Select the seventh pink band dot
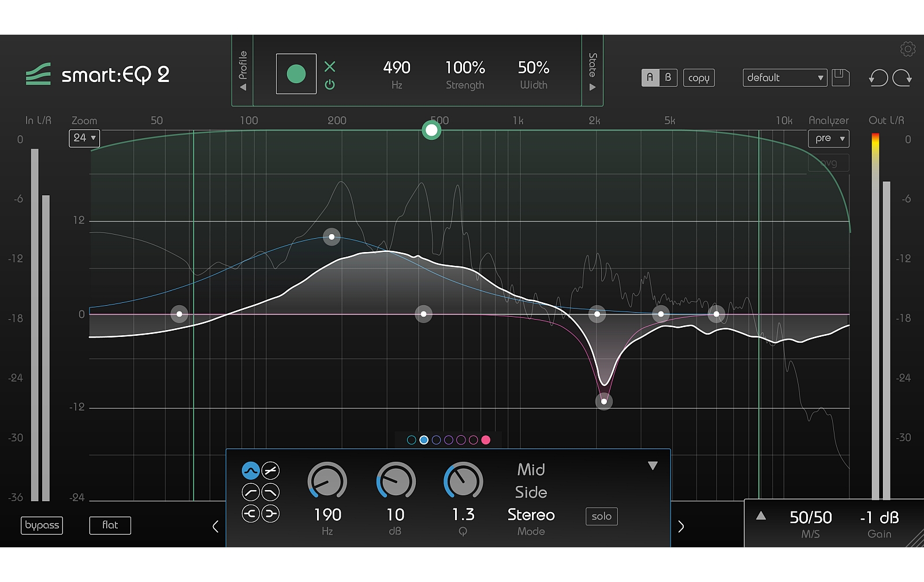Screen dimensions: 924x582 coord(486,440)
